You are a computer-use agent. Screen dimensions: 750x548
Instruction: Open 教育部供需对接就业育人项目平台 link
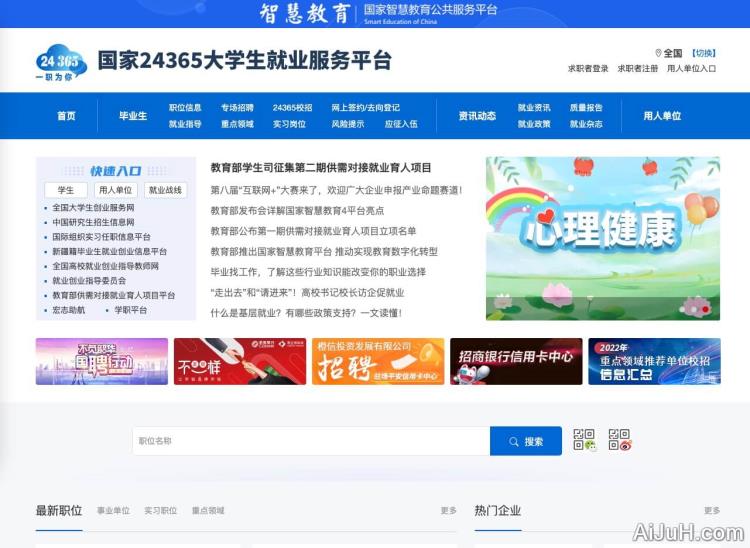[x=113, y=296]
